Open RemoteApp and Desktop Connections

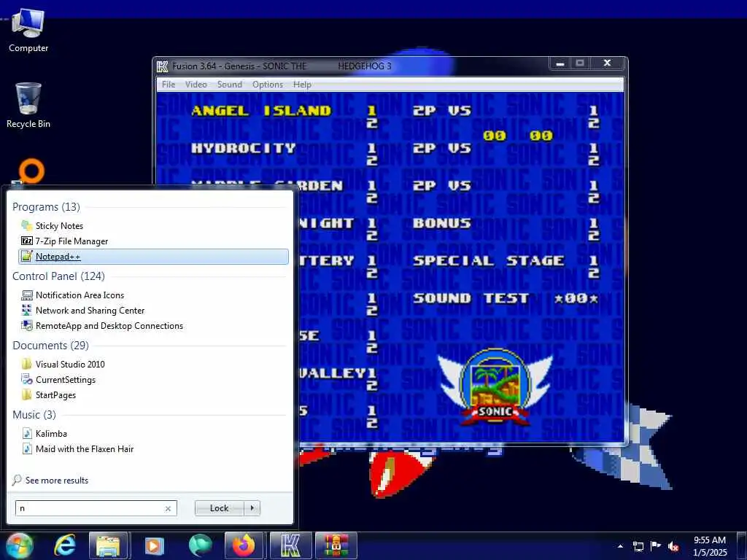pyautogui.click(x=102, y=326)
